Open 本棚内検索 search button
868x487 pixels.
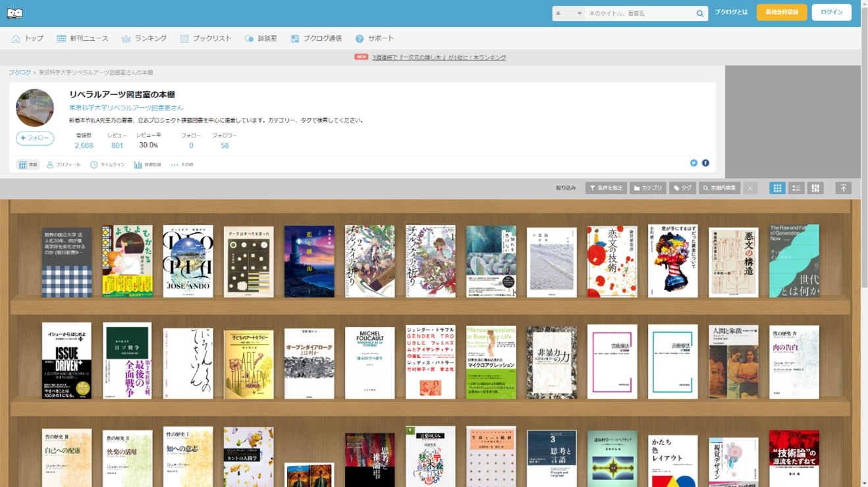[x=720, y=188]
